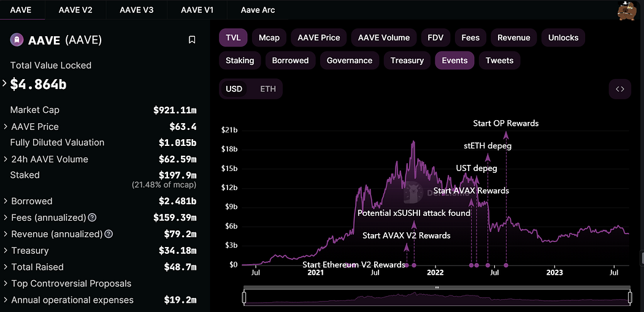Toggle the TVL chart metric

click(x=233, y=37)
